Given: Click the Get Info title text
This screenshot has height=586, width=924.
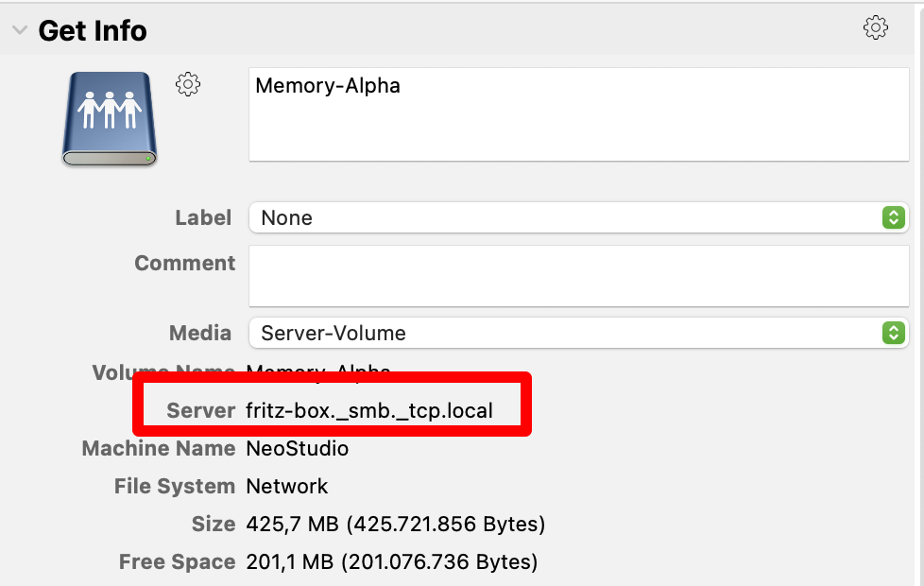Looking at the screenshot, I should [x=92, y=29].
